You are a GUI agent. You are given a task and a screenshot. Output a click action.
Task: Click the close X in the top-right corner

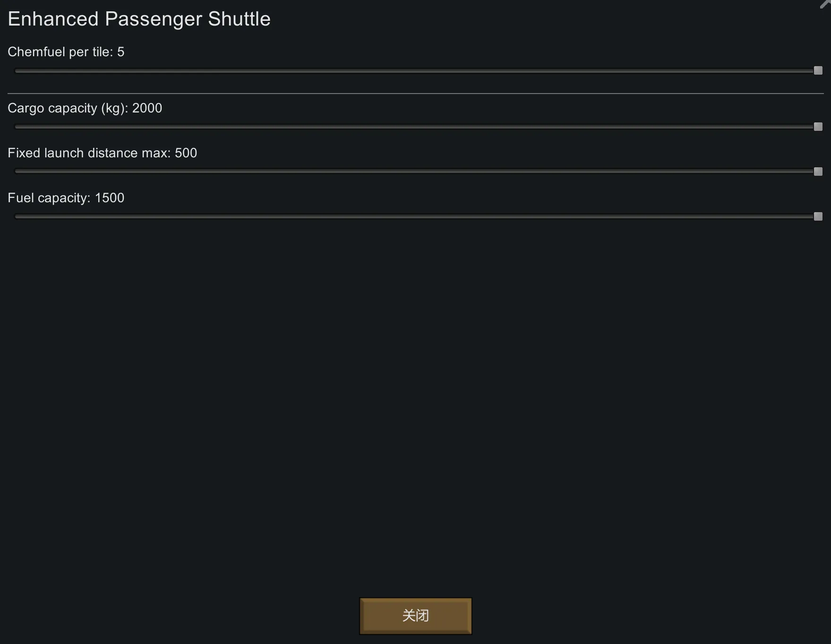coord(826,4)
